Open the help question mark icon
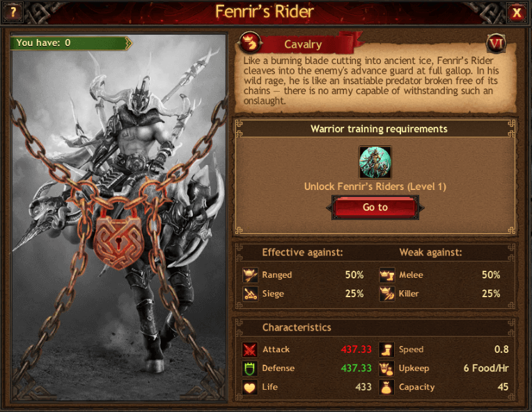This screenshot has width=532, height=412. pyautogui.click(x=13, y=13)
